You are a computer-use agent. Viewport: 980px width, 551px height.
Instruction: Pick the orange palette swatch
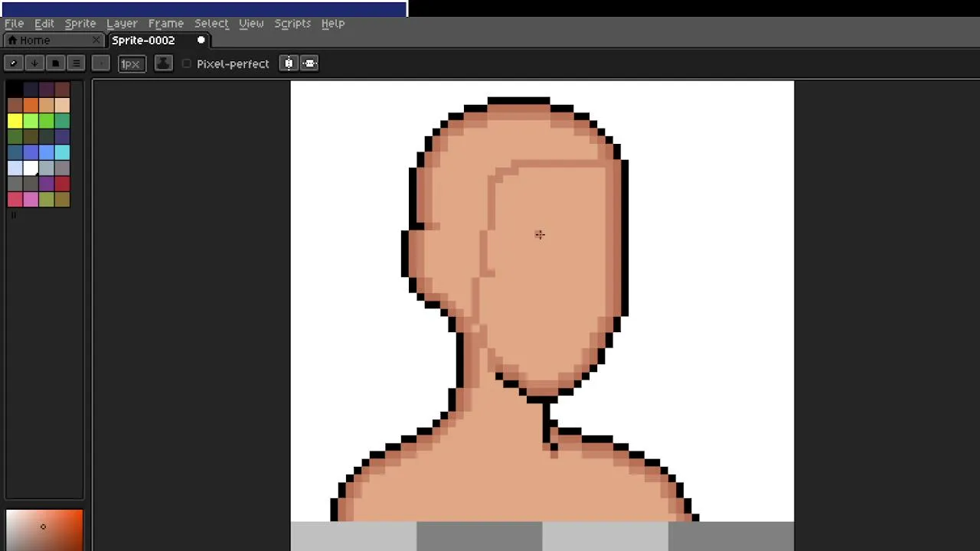tap(31, 105)
